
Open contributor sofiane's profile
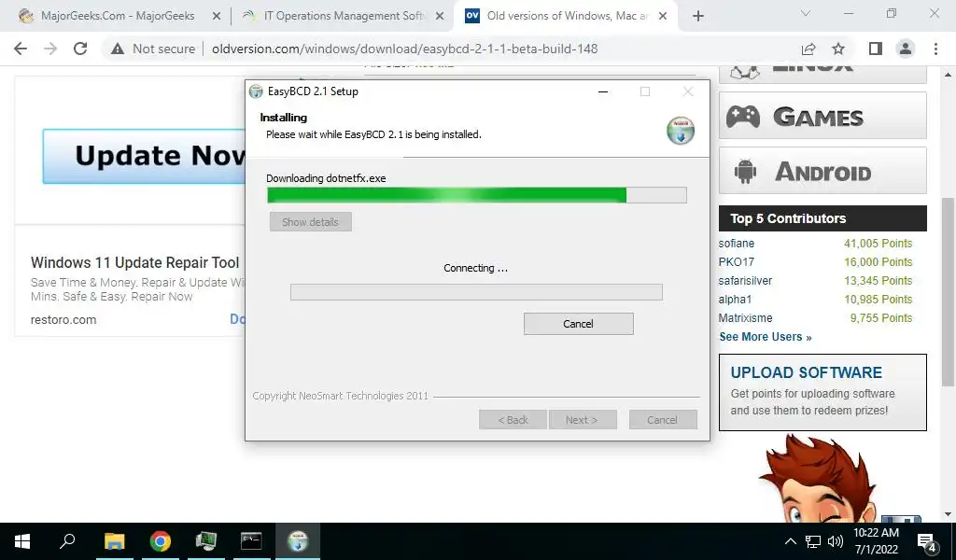coord(737,244)
